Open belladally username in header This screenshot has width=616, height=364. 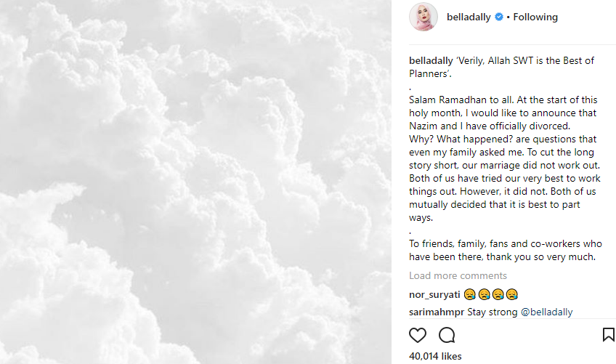(469, 17)
